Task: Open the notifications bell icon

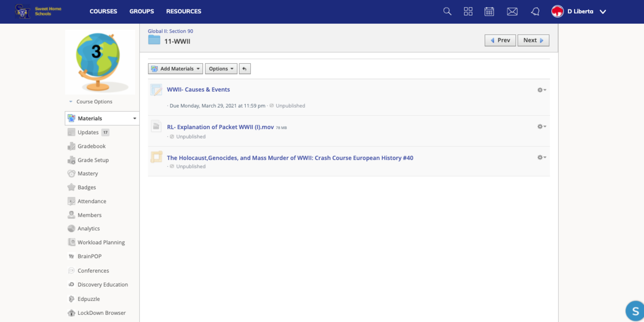Action: [x=535, y=12]
